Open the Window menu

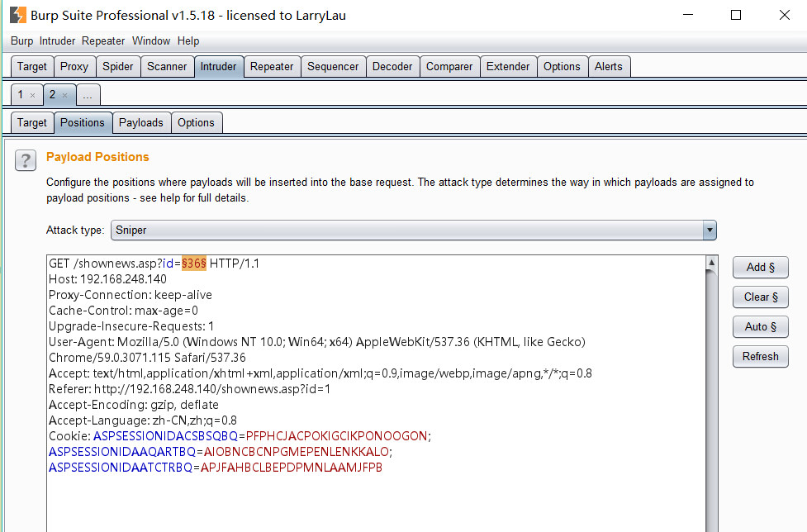point(151,40)
